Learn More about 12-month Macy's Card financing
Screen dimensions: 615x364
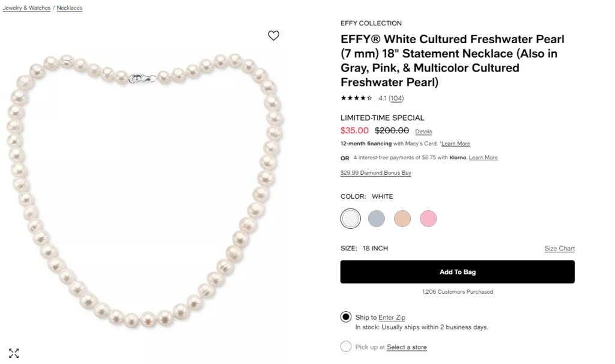point(455,144)
